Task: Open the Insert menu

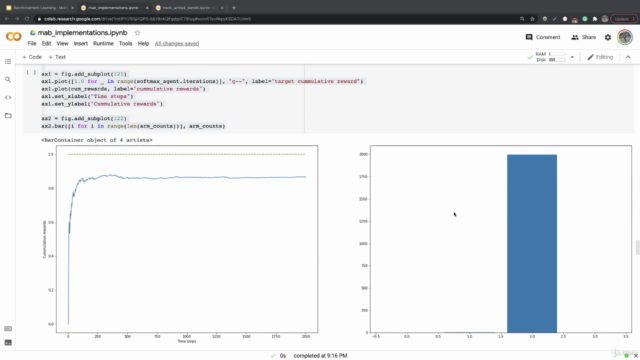Action: 80,44
